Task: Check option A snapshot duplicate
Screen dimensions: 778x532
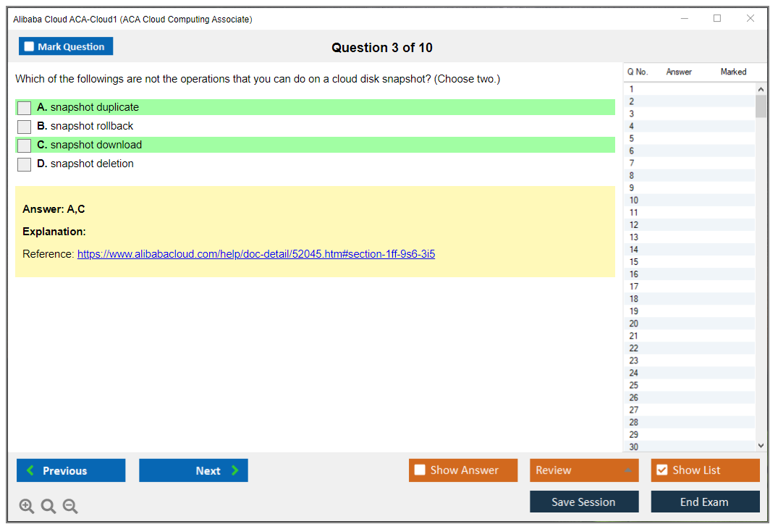Action: coord(25,108)
